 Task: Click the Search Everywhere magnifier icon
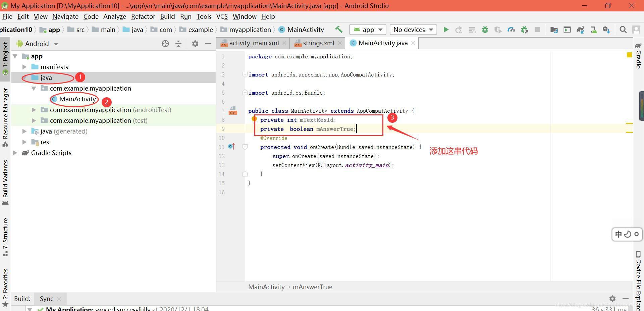coord(623,30)
